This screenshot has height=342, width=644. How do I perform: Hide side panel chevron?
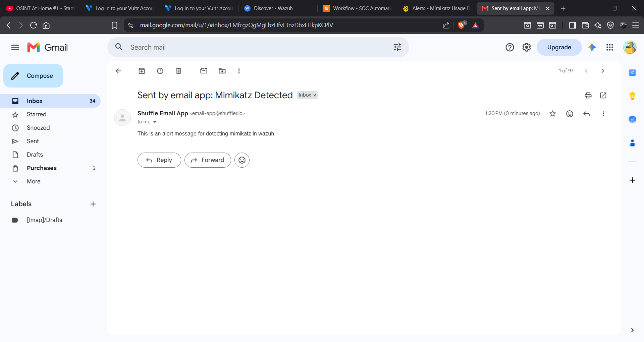[632, 330]
